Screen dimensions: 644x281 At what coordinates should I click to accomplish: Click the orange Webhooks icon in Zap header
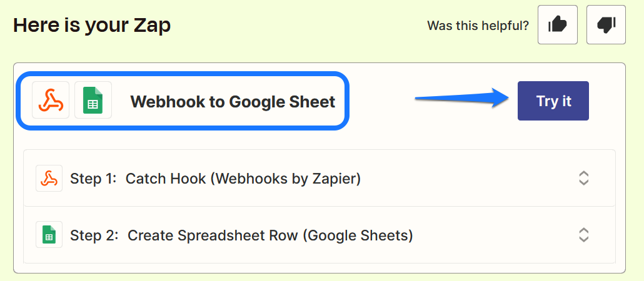[x=51, y=100]
